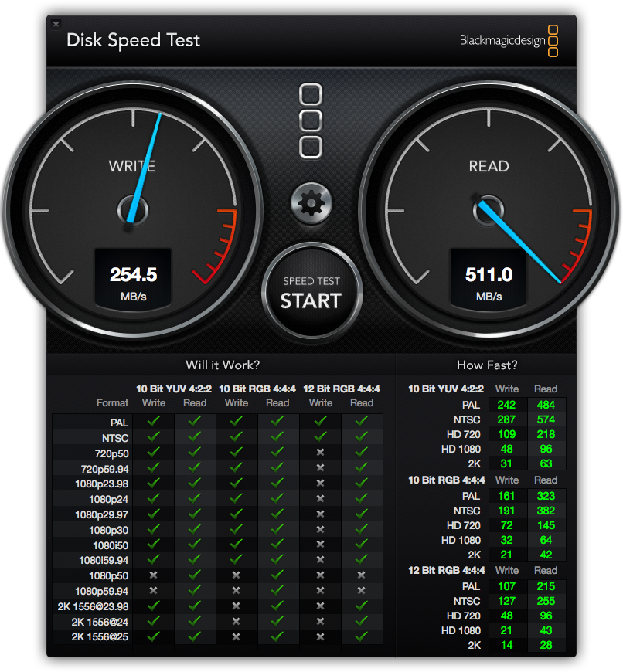Image resolution: width=623 pixels, height=672 pixels.
Task: Click the 127 NTSC write value
Action: (x=506, y=601)
